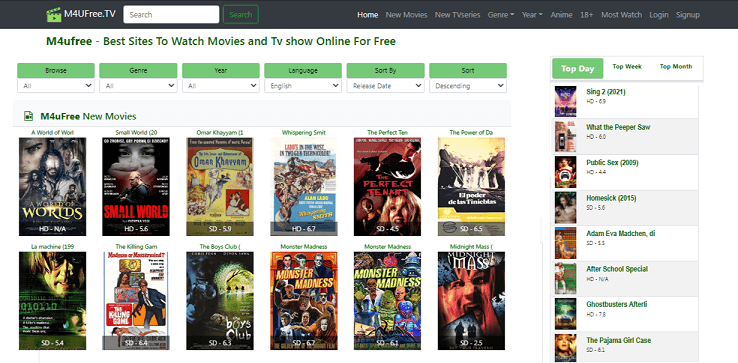Expand the Year dropdown in navigation bar
The image size is (738, 363).
532,15
